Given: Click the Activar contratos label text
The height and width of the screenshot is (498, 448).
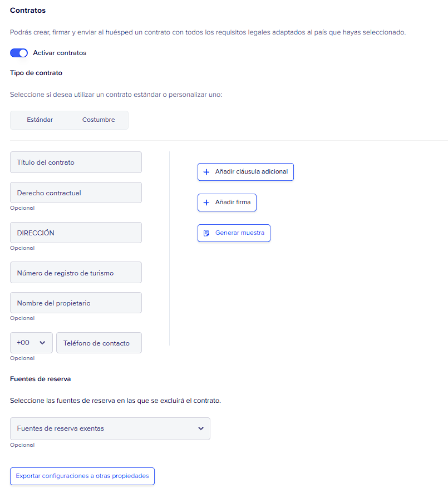Looking at the screenshot, I should tap(60, 53).
